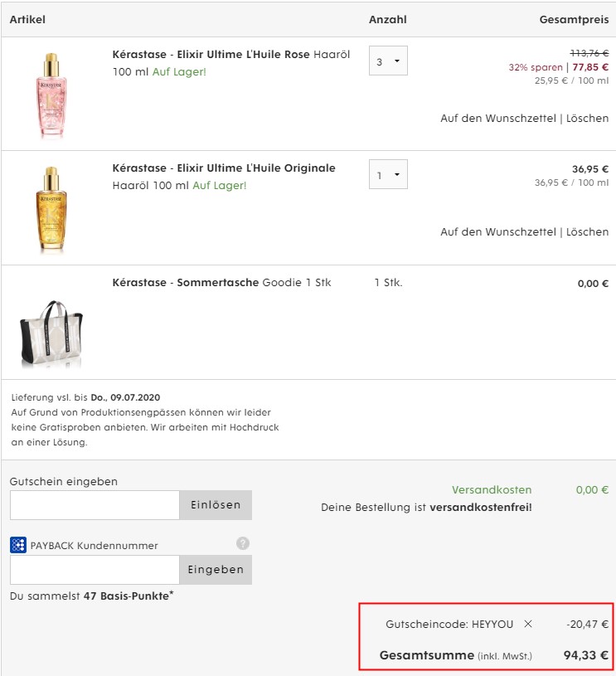Click the Versandkosten label

tap(492, 489)
